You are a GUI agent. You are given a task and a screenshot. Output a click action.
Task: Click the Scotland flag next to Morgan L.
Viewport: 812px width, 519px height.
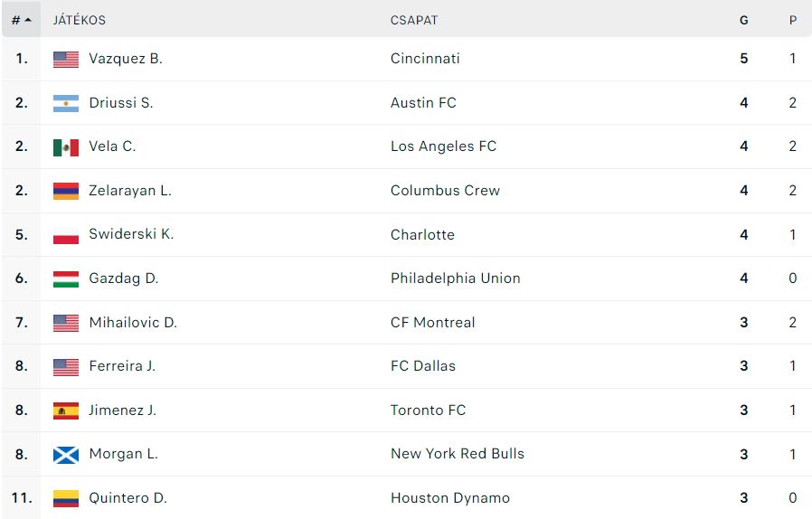[66, 455]
